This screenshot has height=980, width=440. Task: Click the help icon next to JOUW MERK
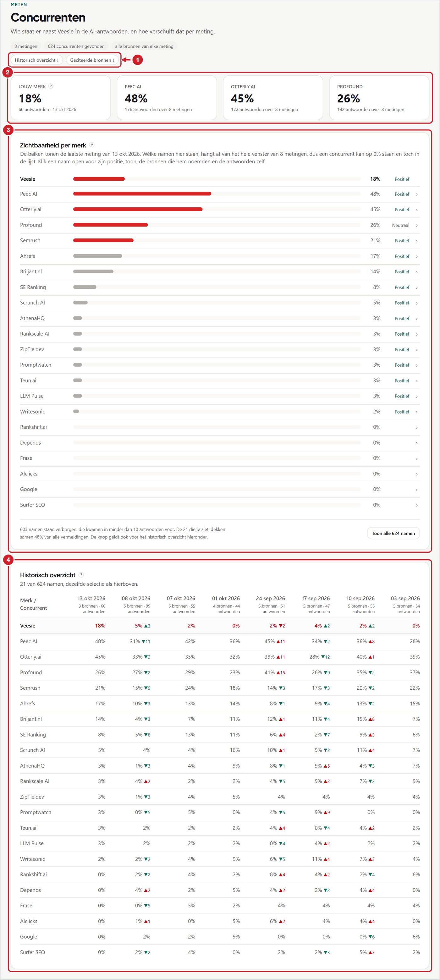(51, 86)
